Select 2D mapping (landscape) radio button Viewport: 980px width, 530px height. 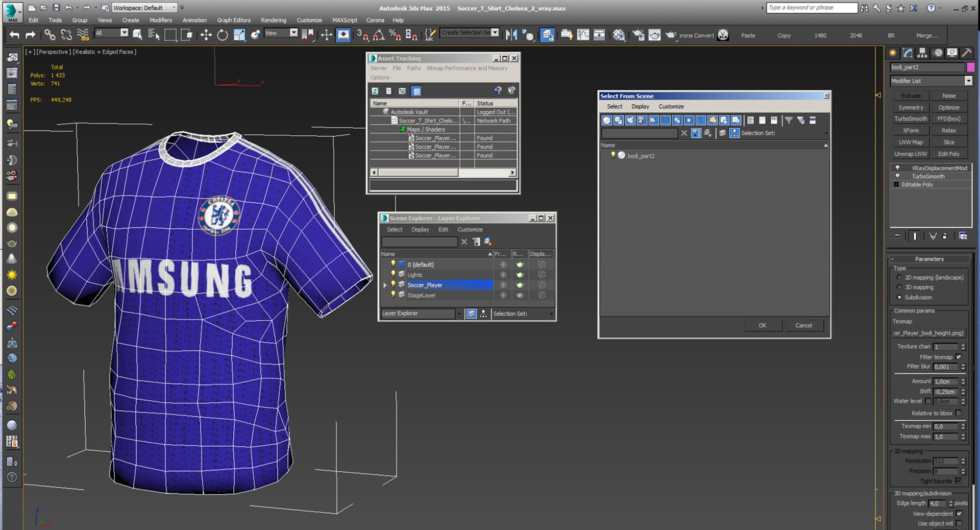[899, 277]
